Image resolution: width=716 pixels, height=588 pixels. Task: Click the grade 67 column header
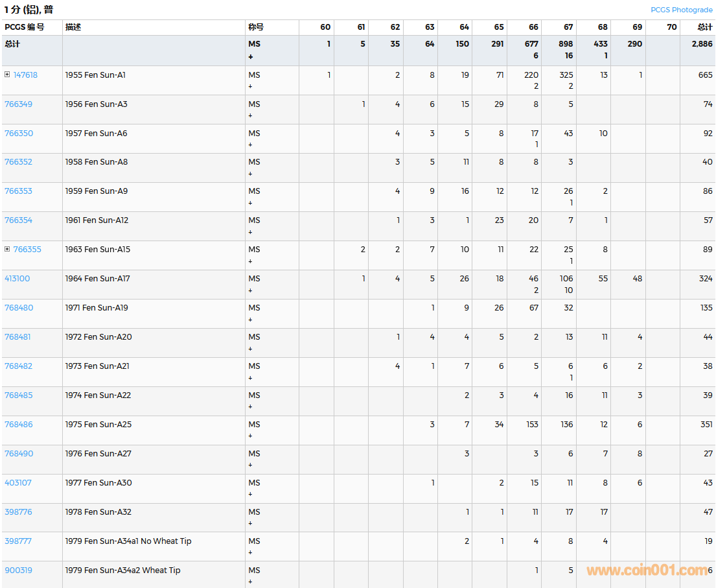568,27
